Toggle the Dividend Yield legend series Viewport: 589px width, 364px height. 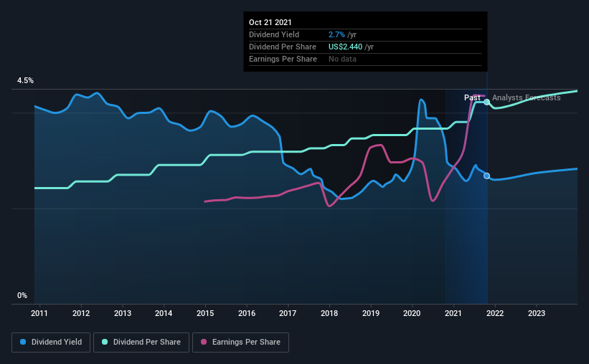pos(51,343)
